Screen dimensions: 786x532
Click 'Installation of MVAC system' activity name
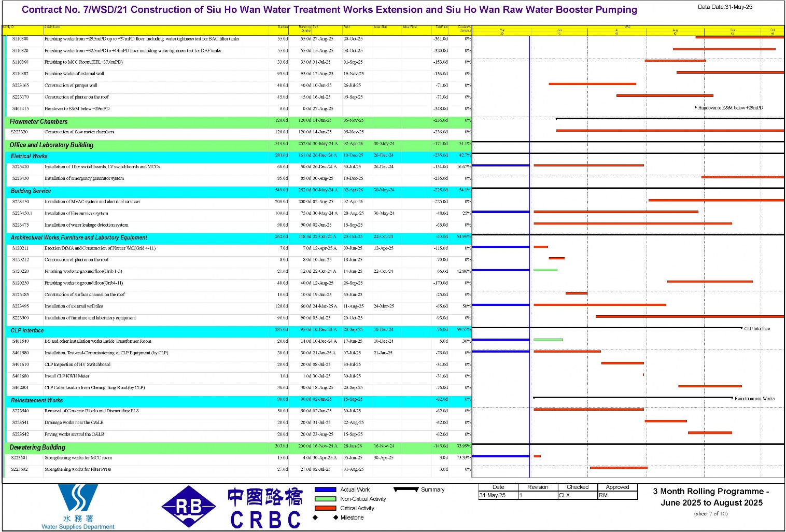pos(92,202)
